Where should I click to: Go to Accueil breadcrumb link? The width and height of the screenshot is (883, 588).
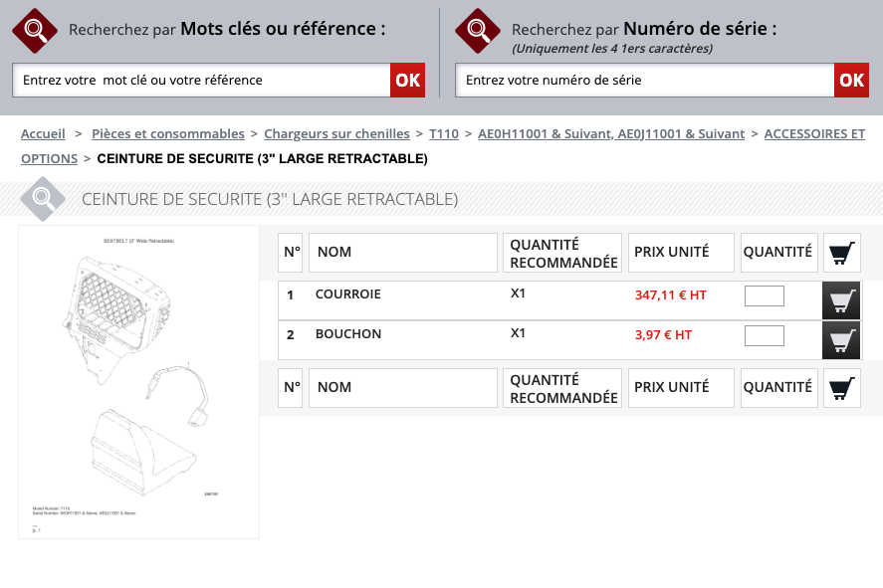(43, 133)
